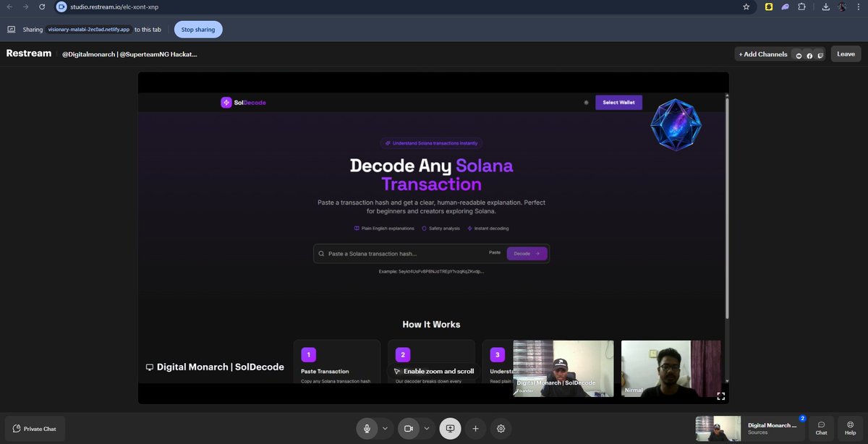Viewport: 868px width, 444px height.
Task: Reload the Restream studio page
Action: coord(43,7)
